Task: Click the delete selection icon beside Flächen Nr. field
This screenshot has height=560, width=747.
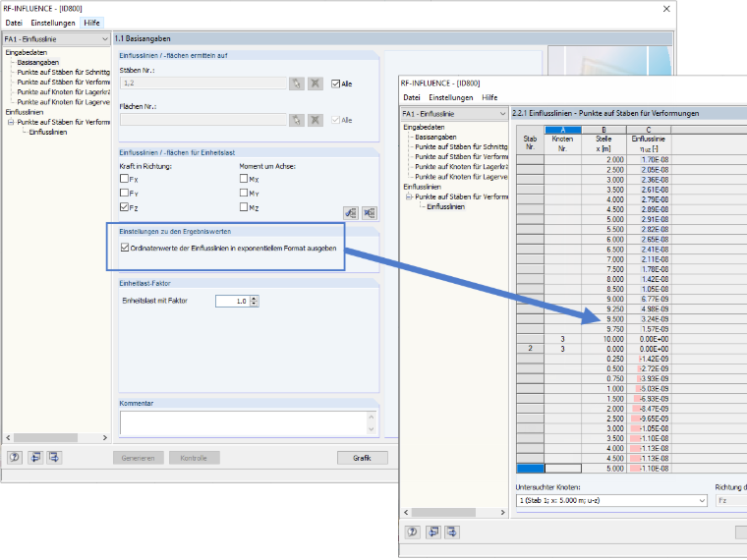Action: pyautogui.click(x=315, y=120)
